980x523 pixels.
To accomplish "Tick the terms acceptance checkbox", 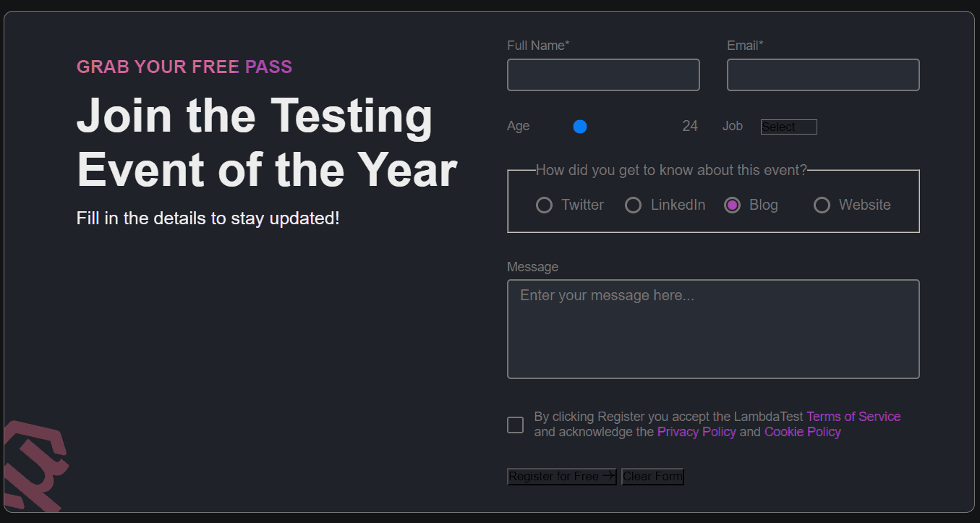I will 516,425.
